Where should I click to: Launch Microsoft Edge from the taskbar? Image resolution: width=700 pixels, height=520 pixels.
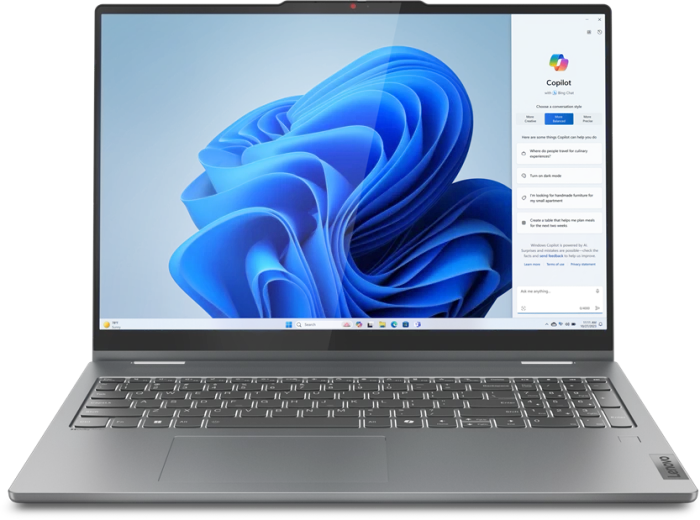pos(394,324)
